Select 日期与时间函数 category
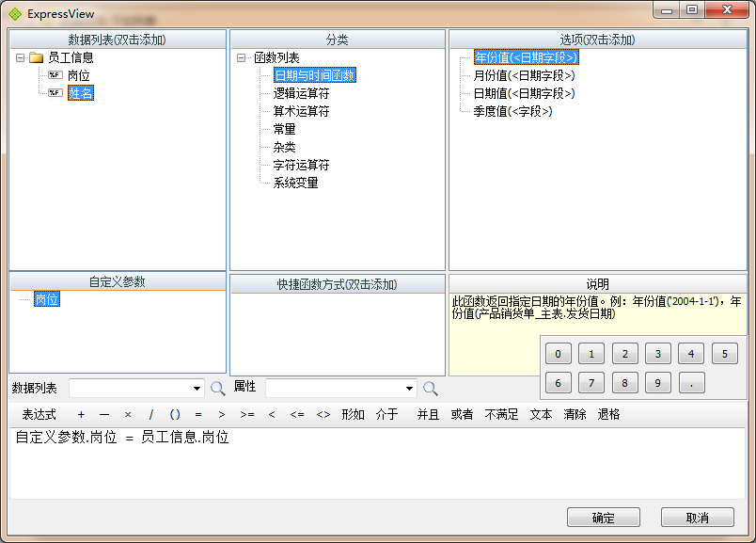This screenshot has width=756, height=543. 315,75
